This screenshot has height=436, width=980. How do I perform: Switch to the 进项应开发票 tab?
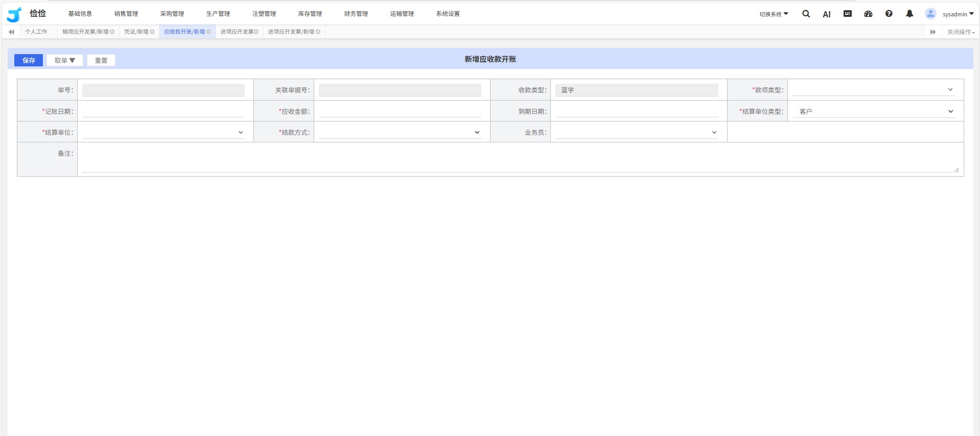[x=237, y=32]
